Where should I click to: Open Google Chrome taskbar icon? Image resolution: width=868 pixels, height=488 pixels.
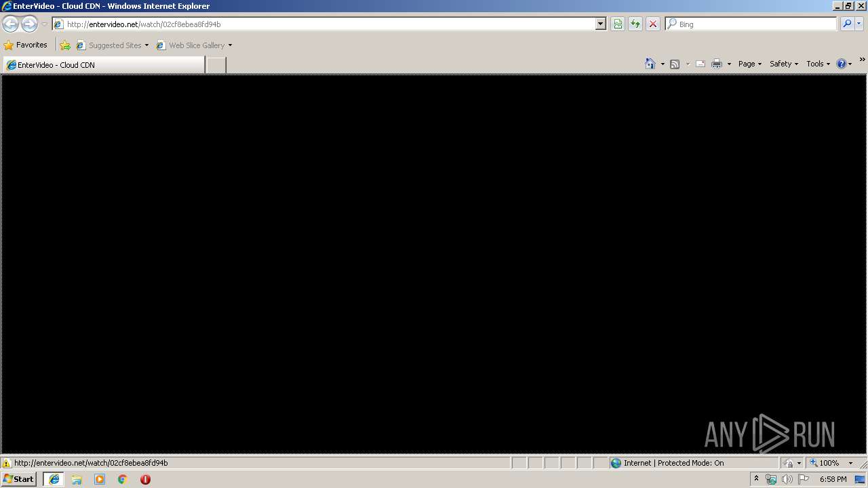click(123, 479)
